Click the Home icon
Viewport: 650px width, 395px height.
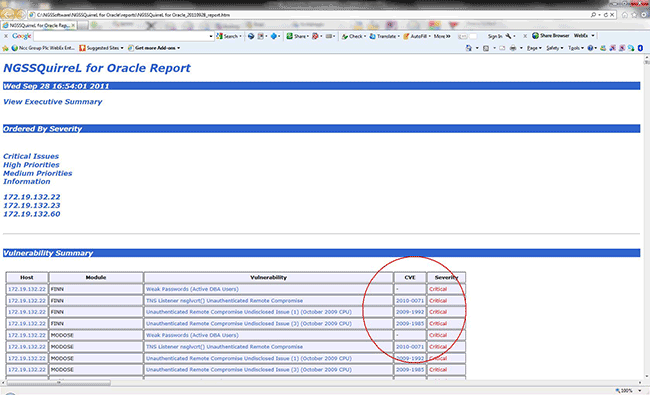[x=624, y=15]
